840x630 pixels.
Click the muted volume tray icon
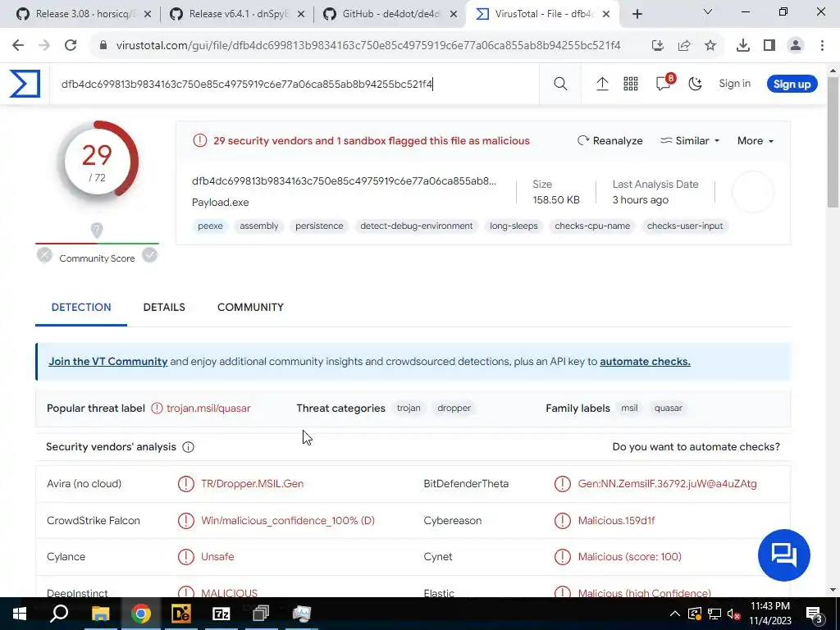tap(734, 614)
